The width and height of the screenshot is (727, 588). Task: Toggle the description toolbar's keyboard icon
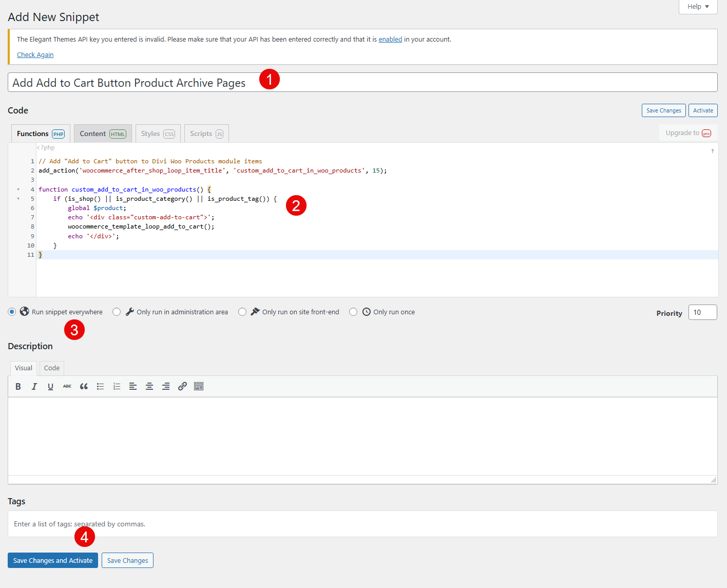(x=199, y=387)
